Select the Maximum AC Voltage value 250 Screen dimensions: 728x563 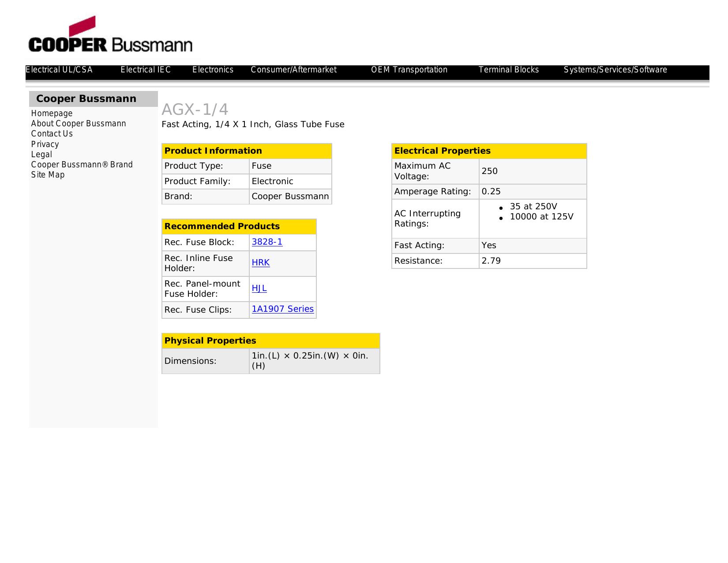click(x=489, y=171)
